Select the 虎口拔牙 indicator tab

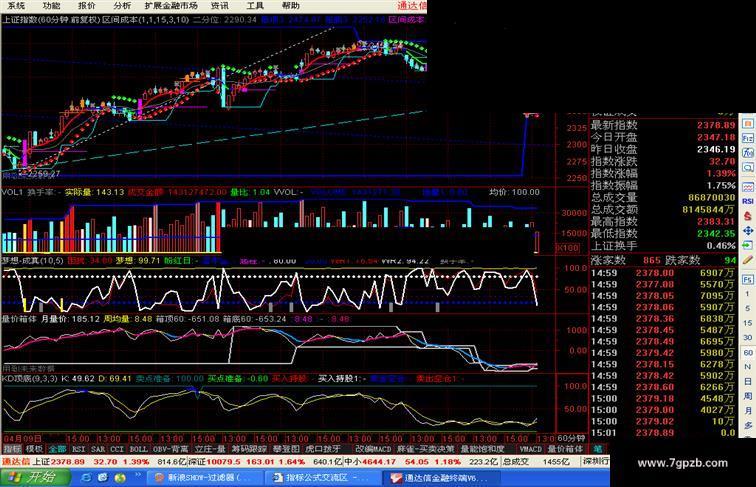[x=323, y=448]
